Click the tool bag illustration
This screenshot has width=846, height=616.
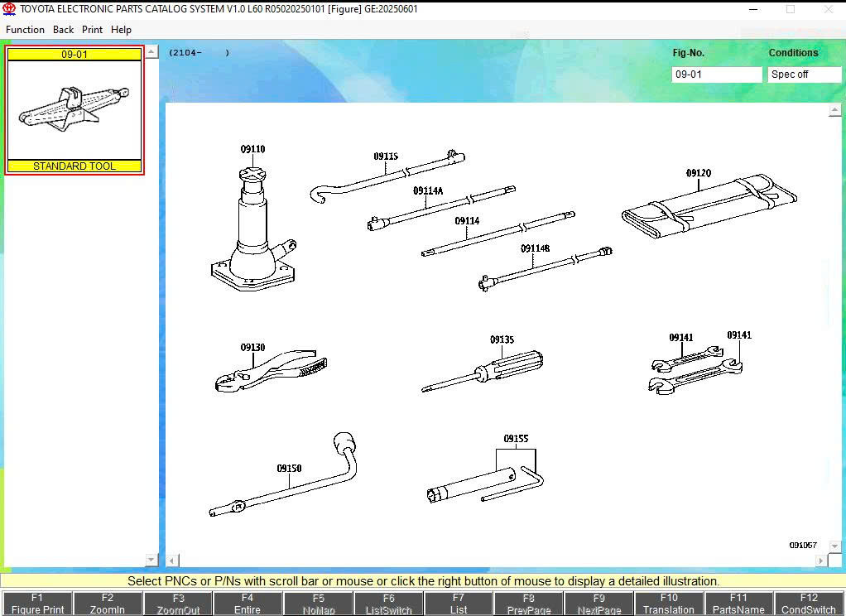(709, 207)
